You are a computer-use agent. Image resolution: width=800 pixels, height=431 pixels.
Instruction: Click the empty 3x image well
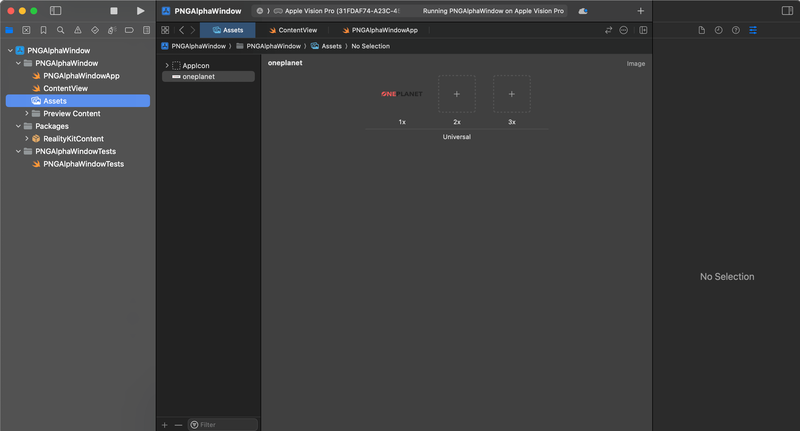point(512,94)
